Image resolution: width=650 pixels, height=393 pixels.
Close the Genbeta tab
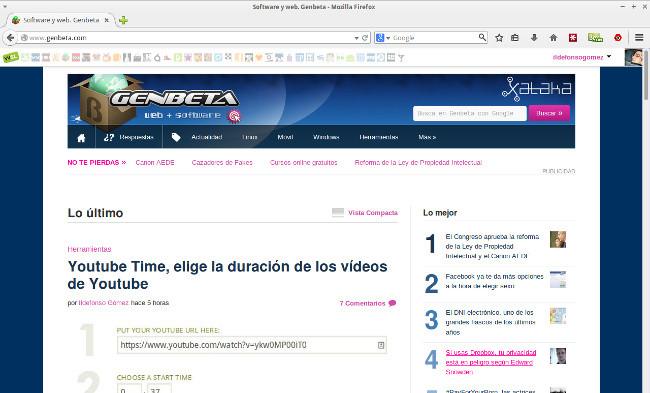(x=107, y=20)
